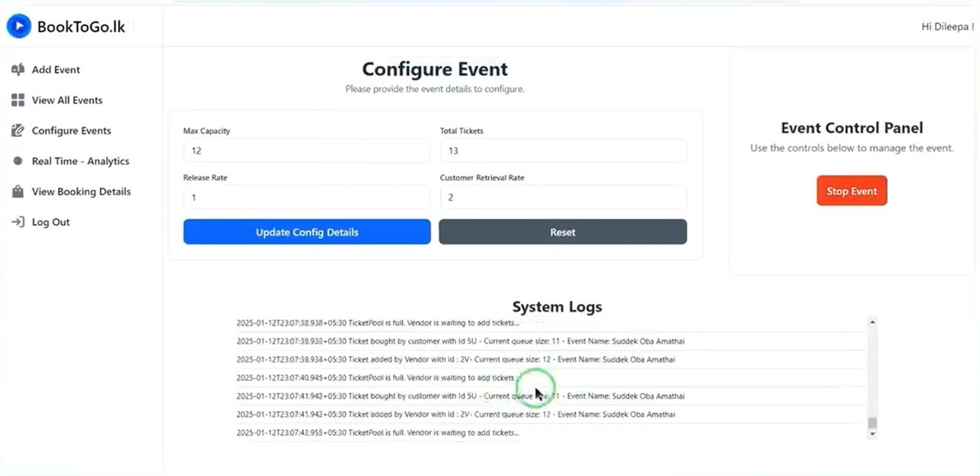980x476 pixels.
Task: Go to View All Events
Action: [67, 100]
